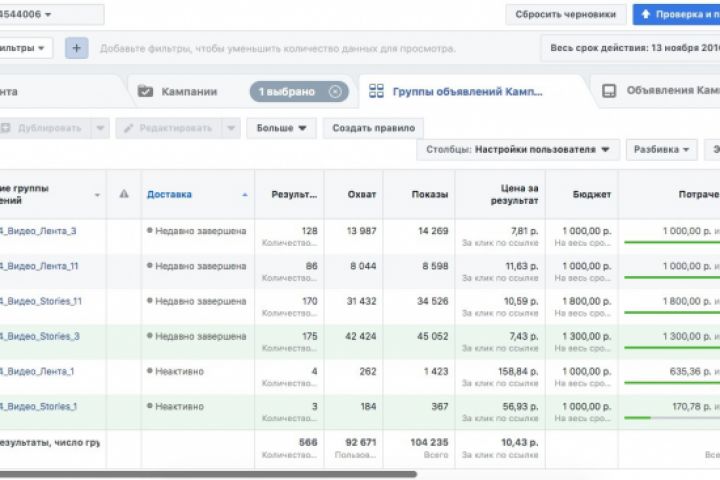
Task: Switch to the Кампании tab
Action: click(189, 91)
